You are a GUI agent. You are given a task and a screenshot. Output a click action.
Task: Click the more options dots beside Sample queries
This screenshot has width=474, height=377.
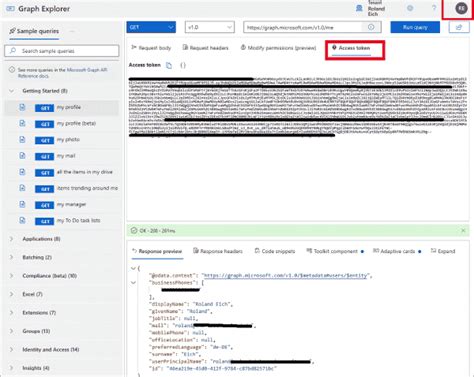[72, 31]
